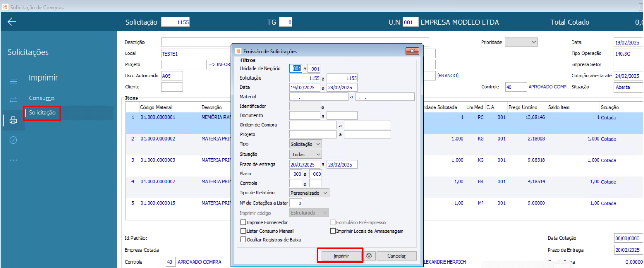Image resolution: width=644 pixels, height=268 pixels.
Task: Click the Cancelar button
Action: (x=396, y=256)
